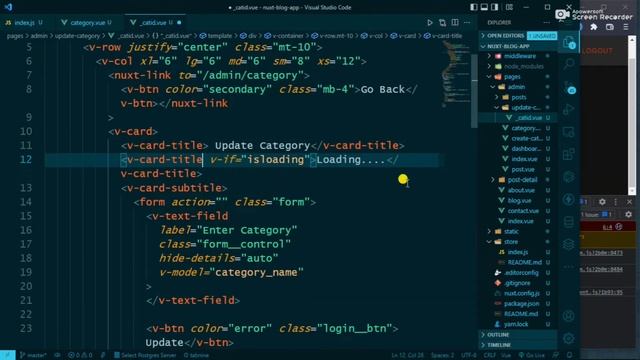This screenshot has width=640, height=360.
Task: Show additional activity bar views ellipsis
Action: coord(569,267)
